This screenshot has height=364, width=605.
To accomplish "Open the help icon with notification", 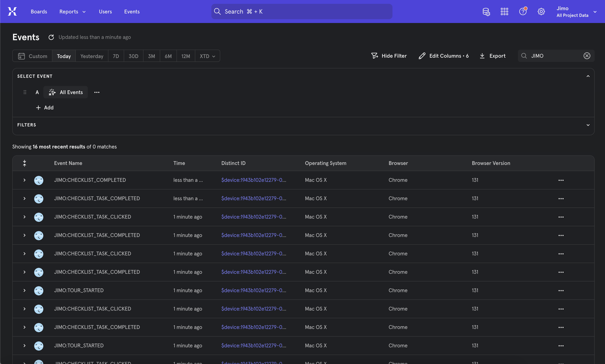I will tap(523, 12).
